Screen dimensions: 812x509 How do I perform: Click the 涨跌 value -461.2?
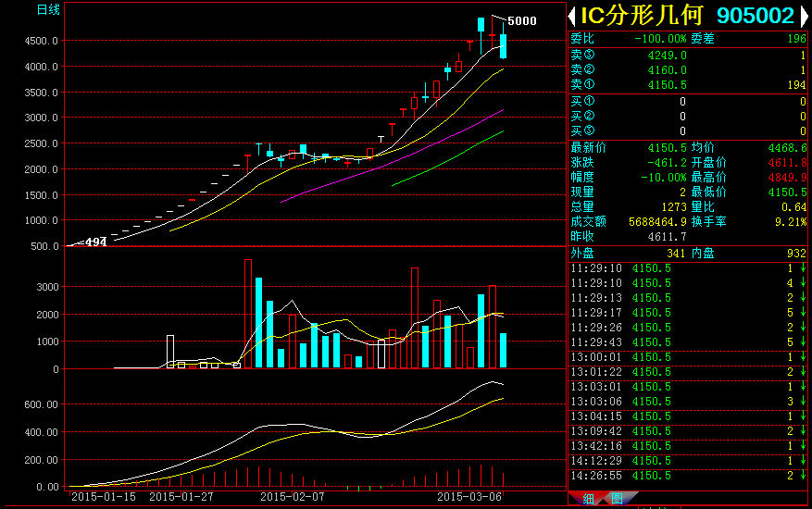tap(667, 163)
